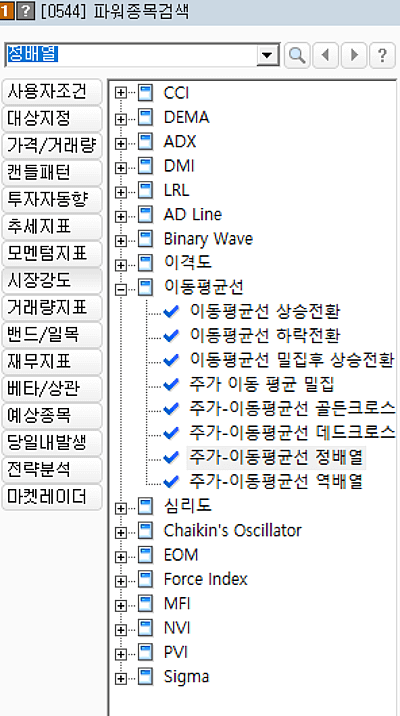Open the 마켓레이더 category
Screen dimensions: 400x716
[x=52, y=497]
